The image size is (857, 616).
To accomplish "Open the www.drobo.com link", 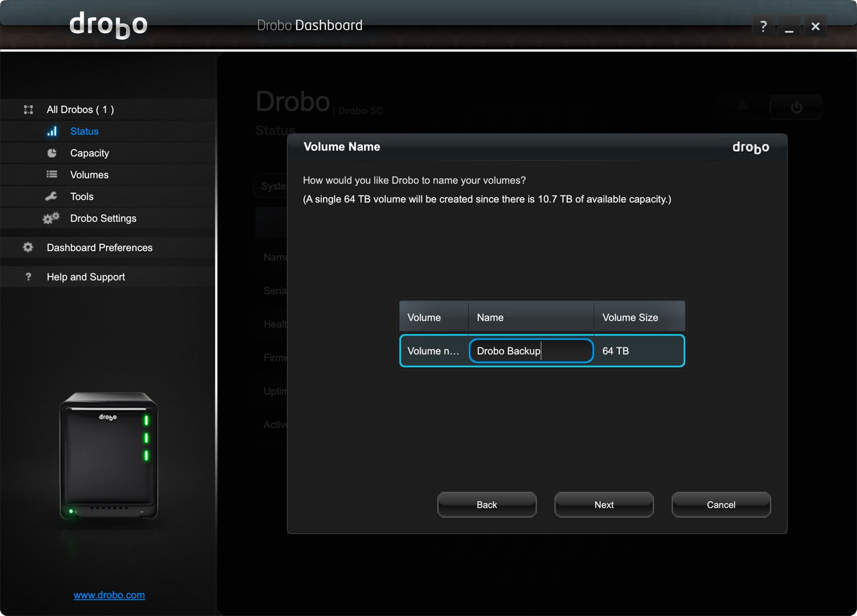I will [109, 595].
